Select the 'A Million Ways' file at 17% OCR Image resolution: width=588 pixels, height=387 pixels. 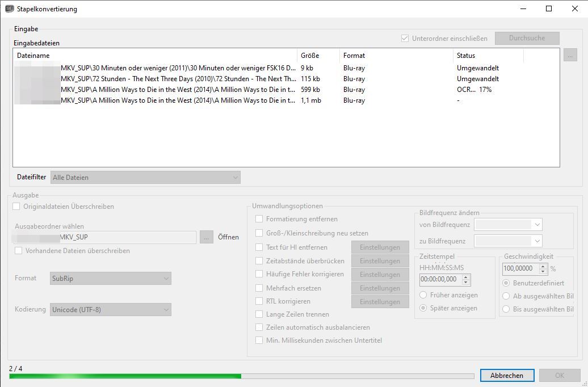click(x=177, y=90)
